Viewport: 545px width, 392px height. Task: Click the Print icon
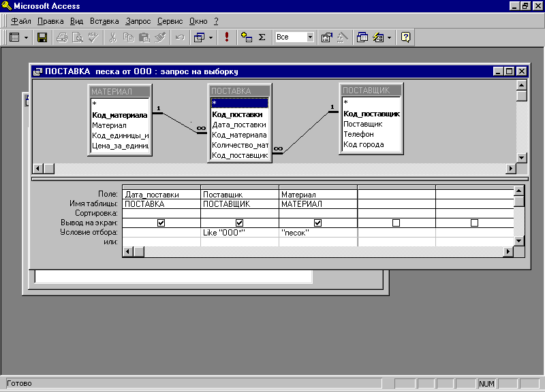[x=62, y=37]
